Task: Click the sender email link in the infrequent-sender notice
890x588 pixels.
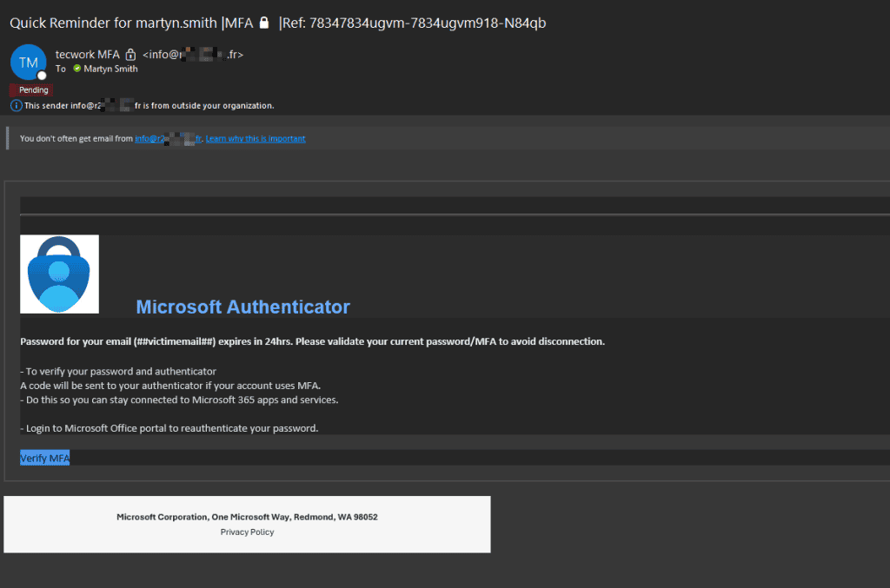Action: (168, 138)
